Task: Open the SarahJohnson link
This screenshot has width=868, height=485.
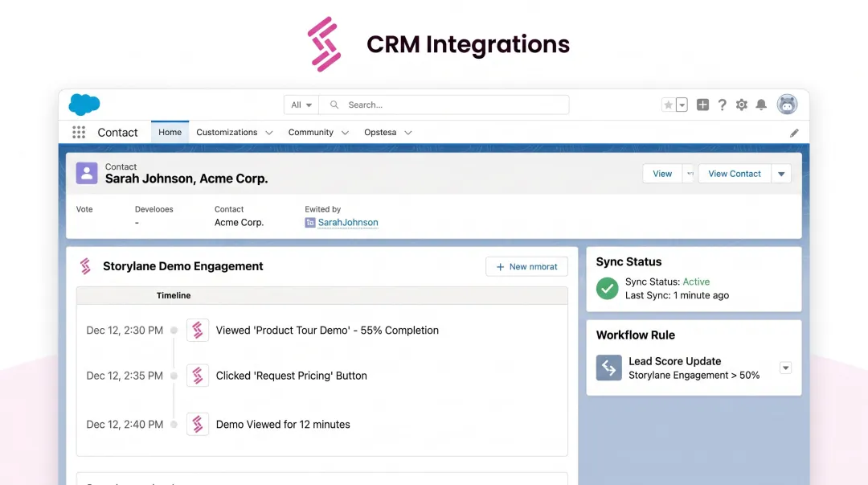Action: 348,222
